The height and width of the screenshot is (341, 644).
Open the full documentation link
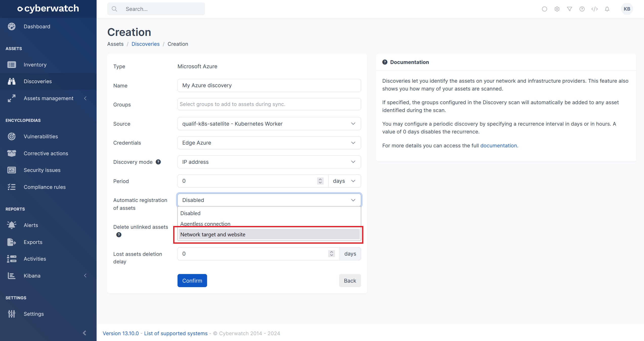tap(498, 146)
